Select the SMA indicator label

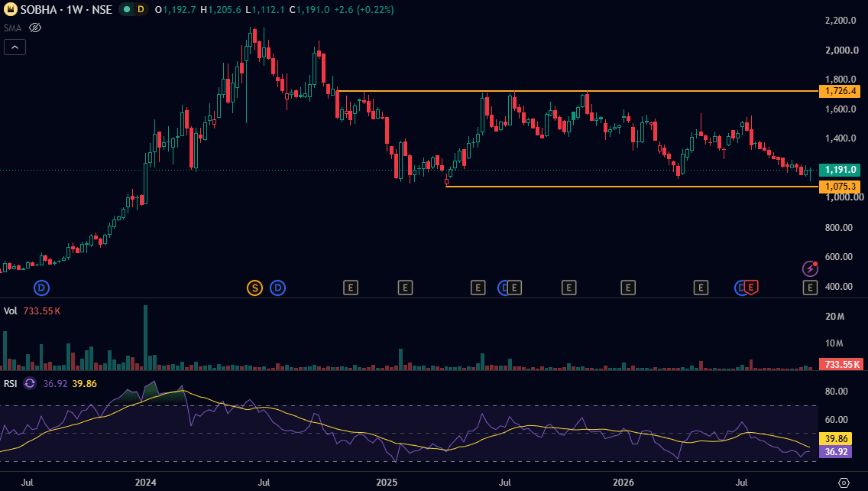tap(12, 28)
